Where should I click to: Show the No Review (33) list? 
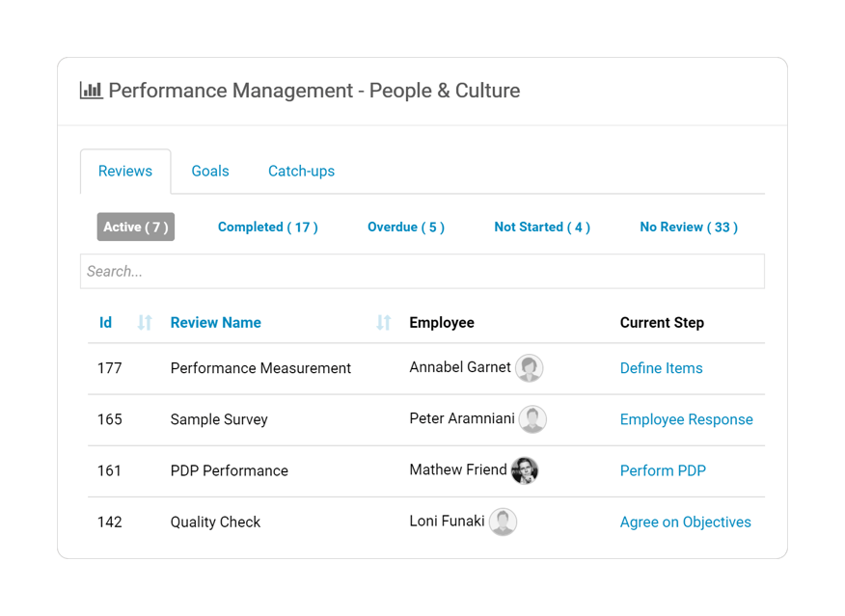pos(689,228)
